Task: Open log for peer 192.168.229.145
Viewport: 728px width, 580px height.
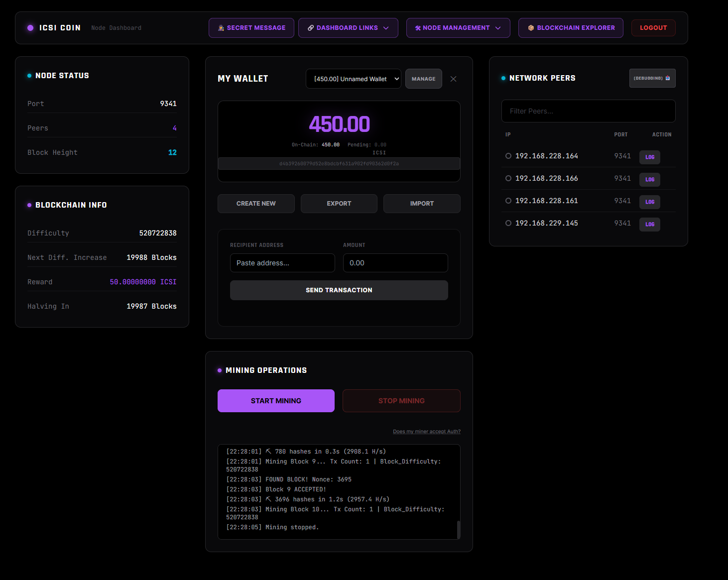Action: pyautogui.click(x=650, y=225)
